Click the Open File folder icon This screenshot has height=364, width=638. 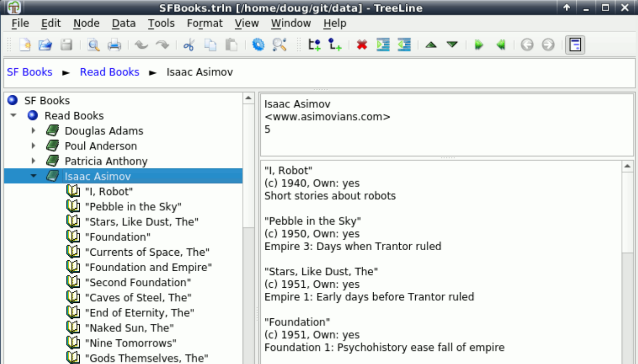pos(45,45)
